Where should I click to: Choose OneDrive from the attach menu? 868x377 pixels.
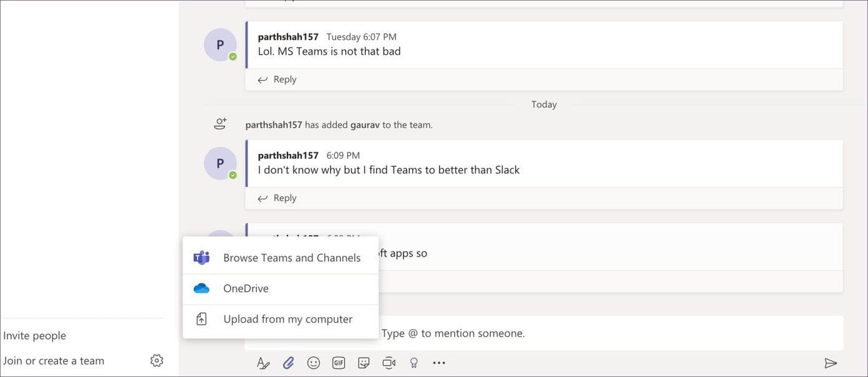pyautogui.click(x=281, y=289)
